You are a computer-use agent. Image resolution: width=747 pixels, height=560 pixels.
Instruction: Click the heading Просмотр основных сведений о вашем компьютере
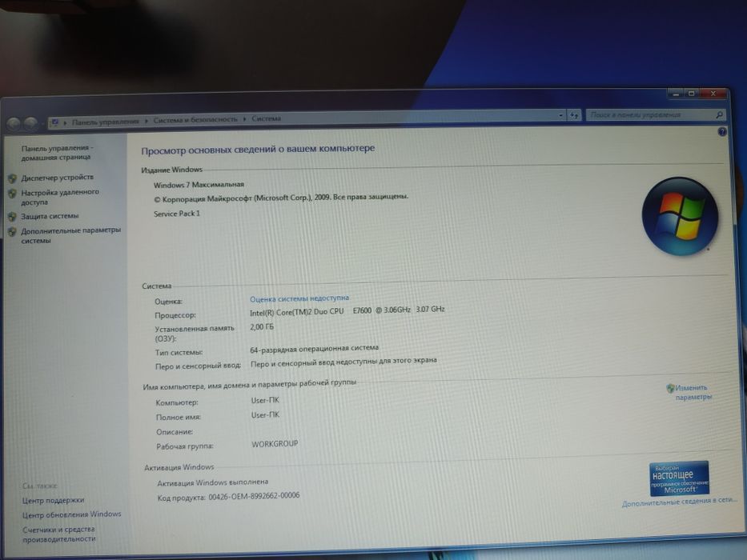[259, 150]
